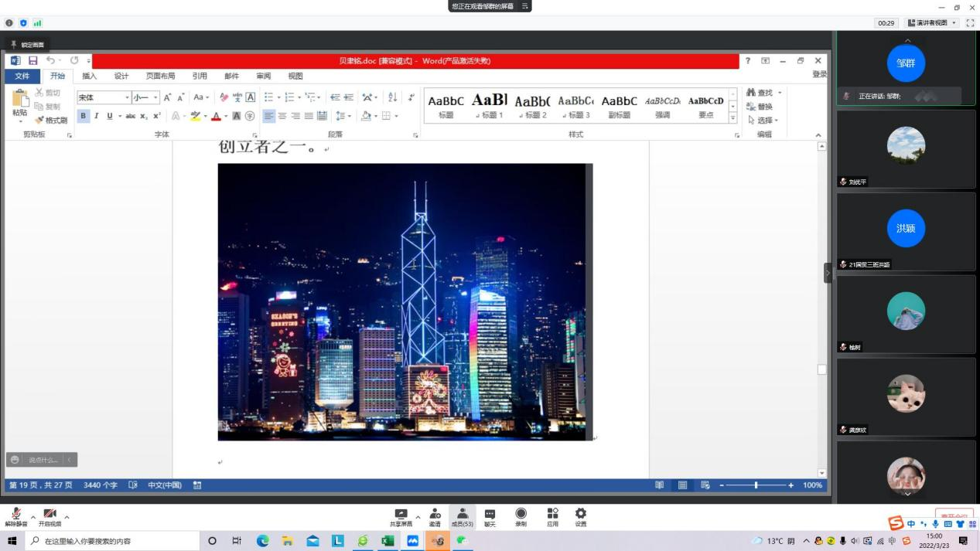This screenshot has height=551, width=980.
Task: Click the 共享屏幕 share screen icon
Action: [401, 515]
